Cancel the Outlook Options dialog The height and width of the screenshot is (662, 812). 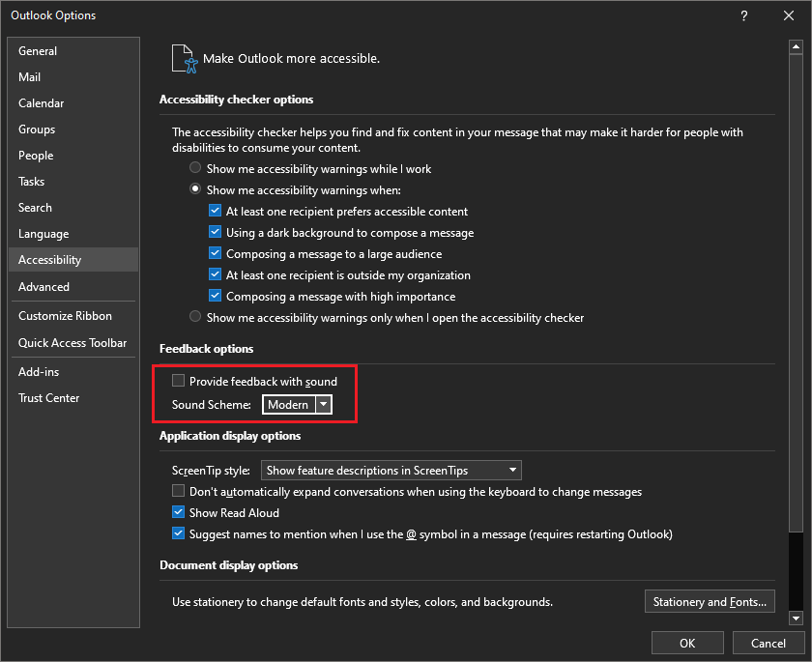(x=768, y=643)
